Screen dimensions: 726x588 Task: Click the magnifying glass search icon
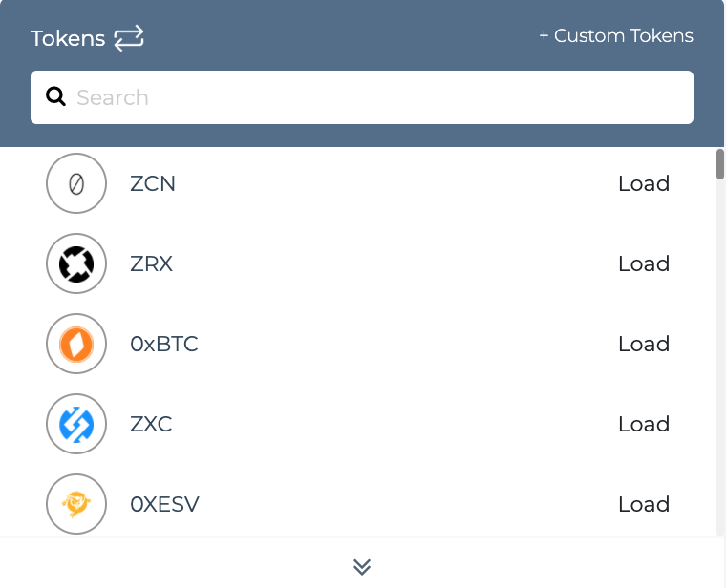point(55,96)
